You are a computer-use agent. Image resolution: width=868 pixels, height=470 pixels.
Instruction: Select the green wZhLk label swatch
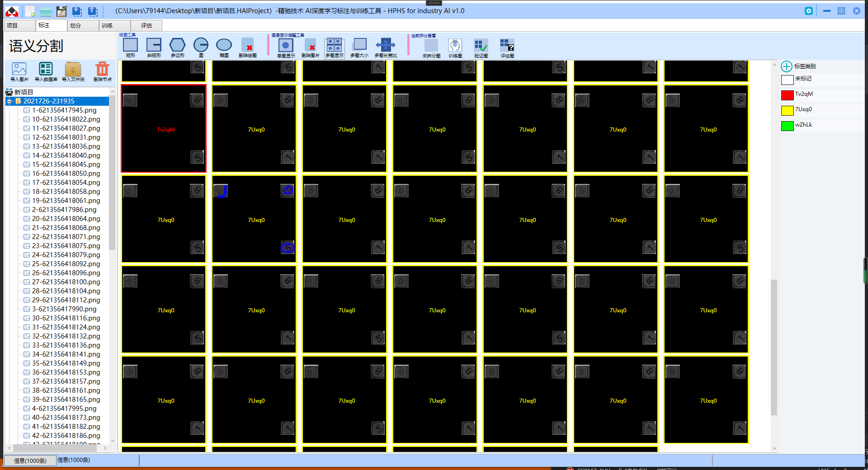[787, 126]
